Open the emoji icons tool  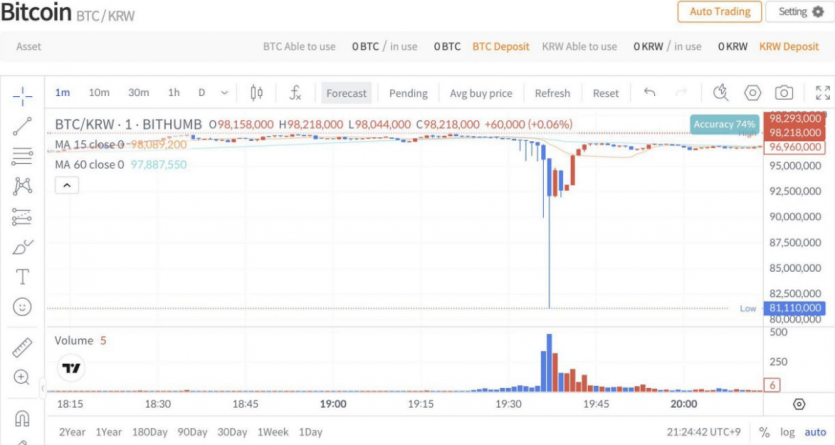pos(22,307)
